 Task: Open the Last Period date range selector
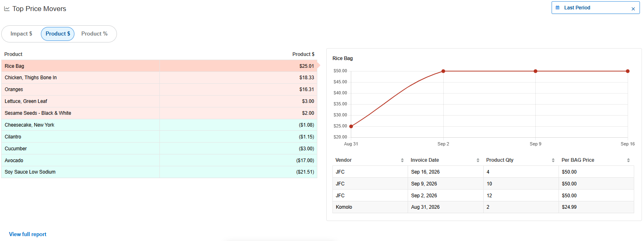pos(595,8)
